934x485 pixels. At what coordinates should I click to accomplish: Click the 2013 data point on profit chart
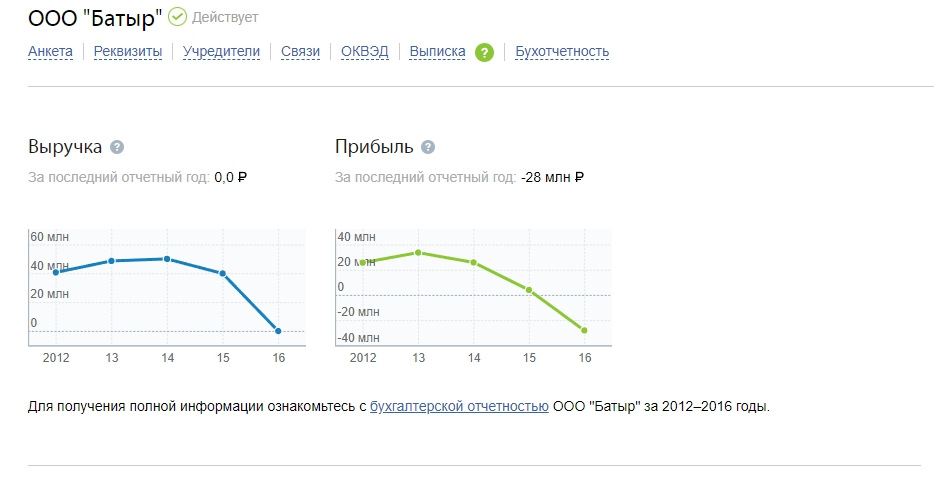tap(418, 253)
